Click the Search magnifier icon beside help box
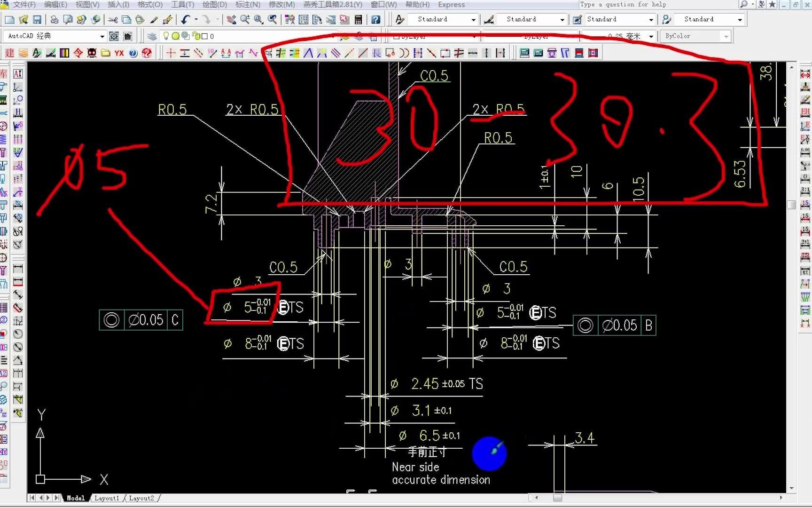The width and height of the screenshot is (812, 508). tap(743, 4)
